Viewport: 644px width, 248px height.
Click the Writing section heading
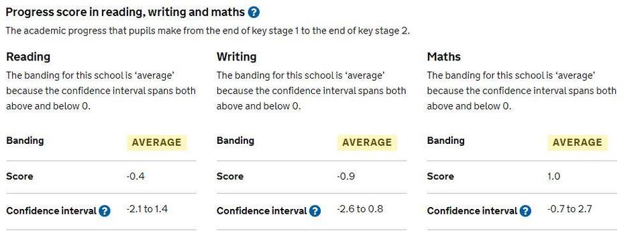click(x=237, y=56)
